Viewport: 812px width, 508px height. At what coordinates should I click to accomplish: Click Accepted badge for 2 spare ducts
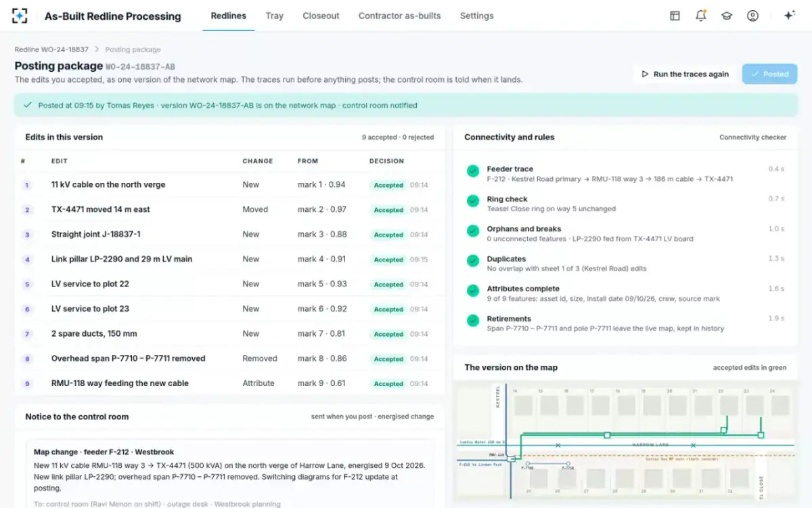388,334
